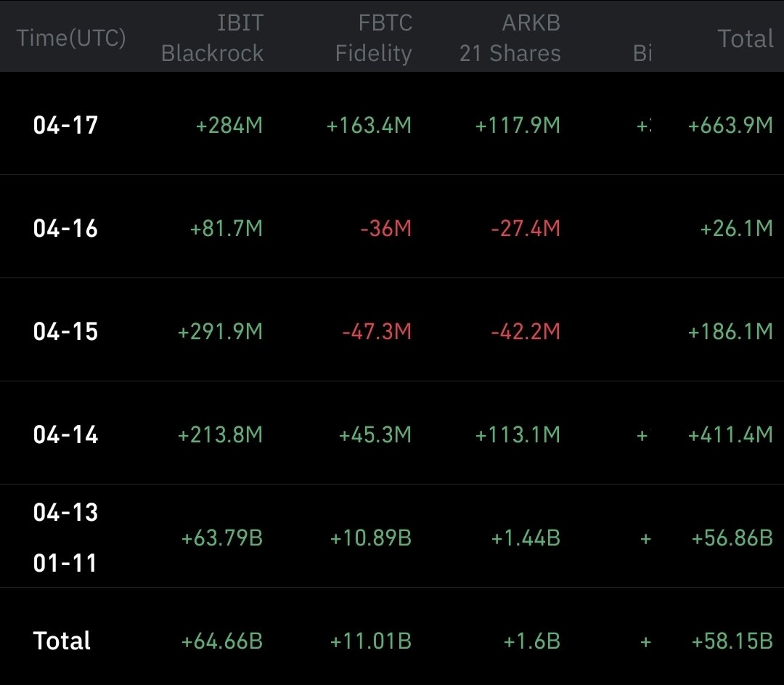Open the 04-17 date row
784x685 pixels.
65,126
